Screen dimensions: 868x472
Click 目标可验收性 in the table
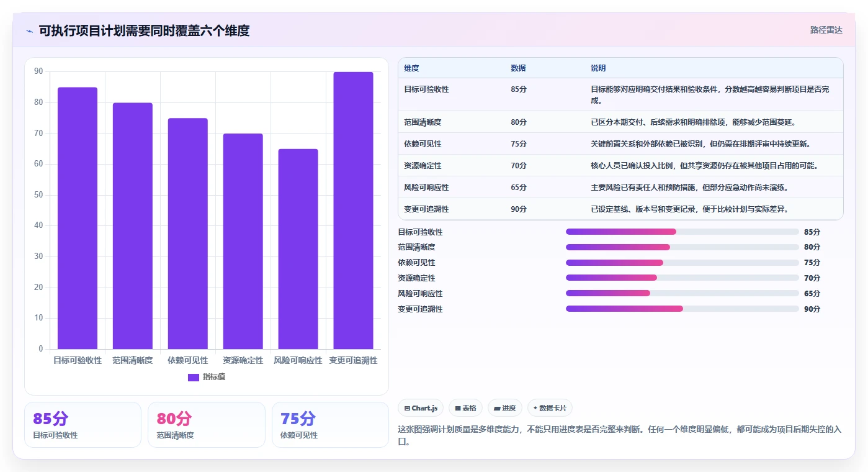point(426,89)
